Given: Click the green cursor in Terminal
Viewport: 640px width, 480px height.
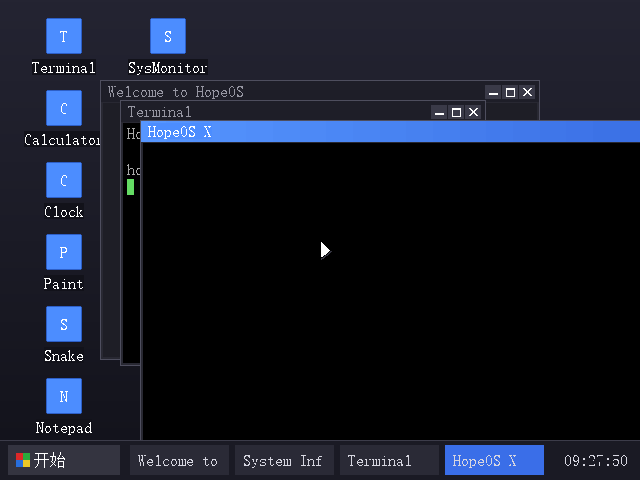Looking at the screenshot, I should click(130, 187).
